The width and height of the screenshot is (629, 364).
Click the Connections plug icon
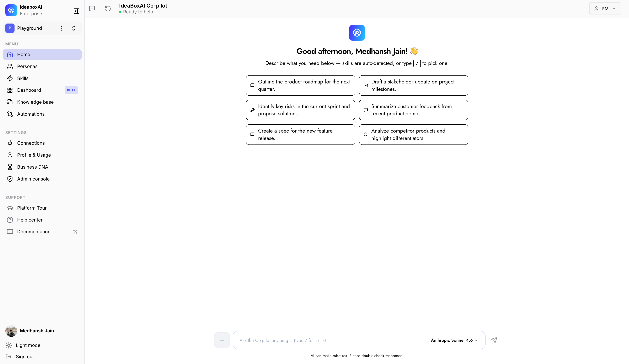click(x=10, y=143)
